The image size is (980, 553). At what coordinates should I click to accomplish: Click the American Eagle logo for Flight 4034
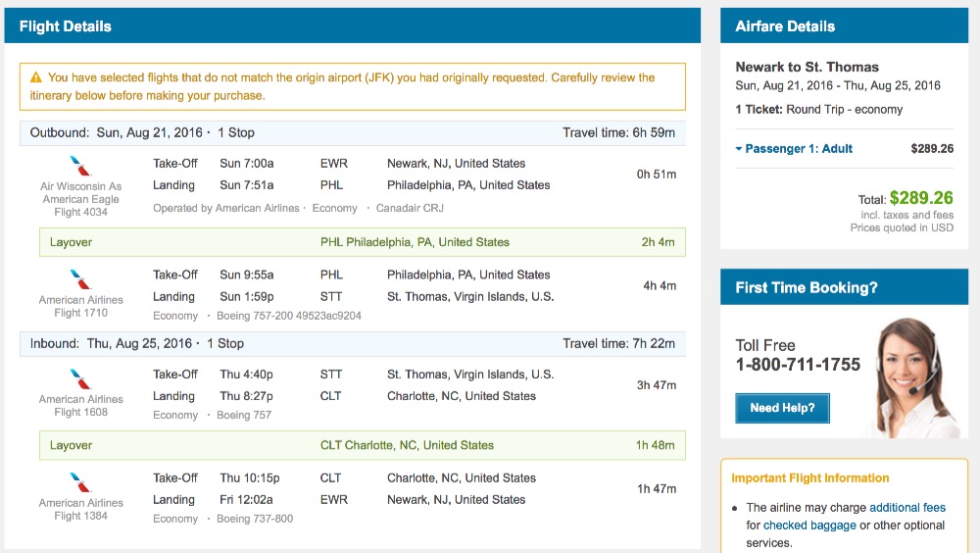[x=81, y=166]
